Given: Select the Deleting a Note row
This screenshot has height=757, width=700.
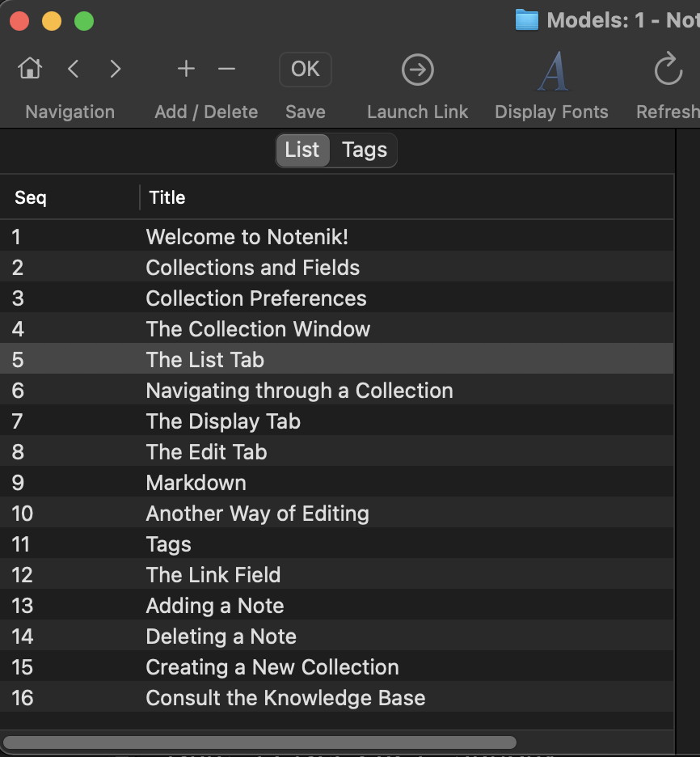Looking at the screenshot, I should pyautogui.click(x=221, y=636).
